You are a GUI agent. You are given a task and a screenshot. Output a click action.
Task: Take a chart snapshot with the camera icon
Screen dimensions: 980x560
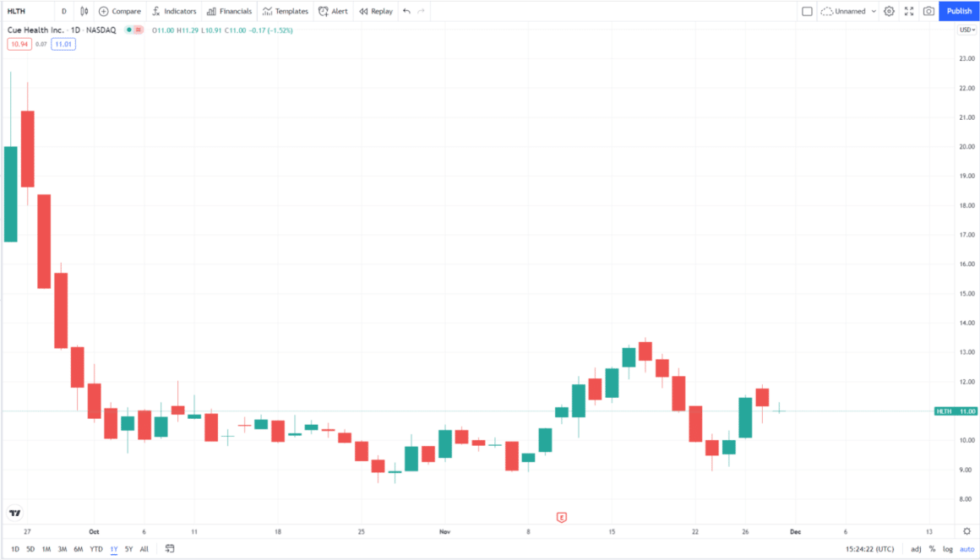coord(930,11)
